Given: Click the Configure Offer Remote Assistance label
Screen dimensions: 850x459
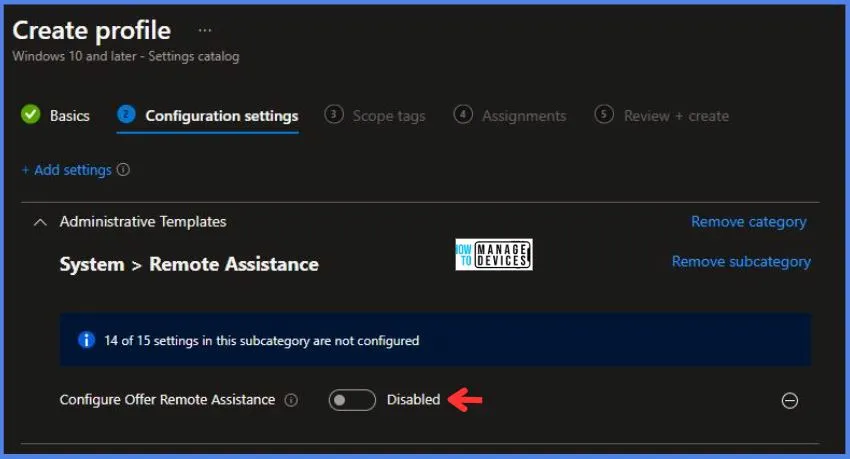Looking at the screenshot, I should pos(167,399).
